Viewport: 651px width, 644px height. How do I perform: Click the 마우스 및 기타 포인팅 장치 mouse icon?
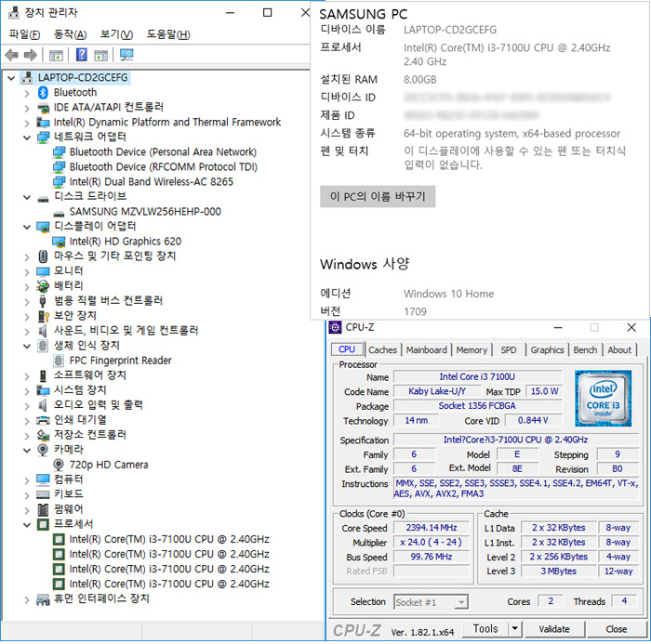pos(43,256)
